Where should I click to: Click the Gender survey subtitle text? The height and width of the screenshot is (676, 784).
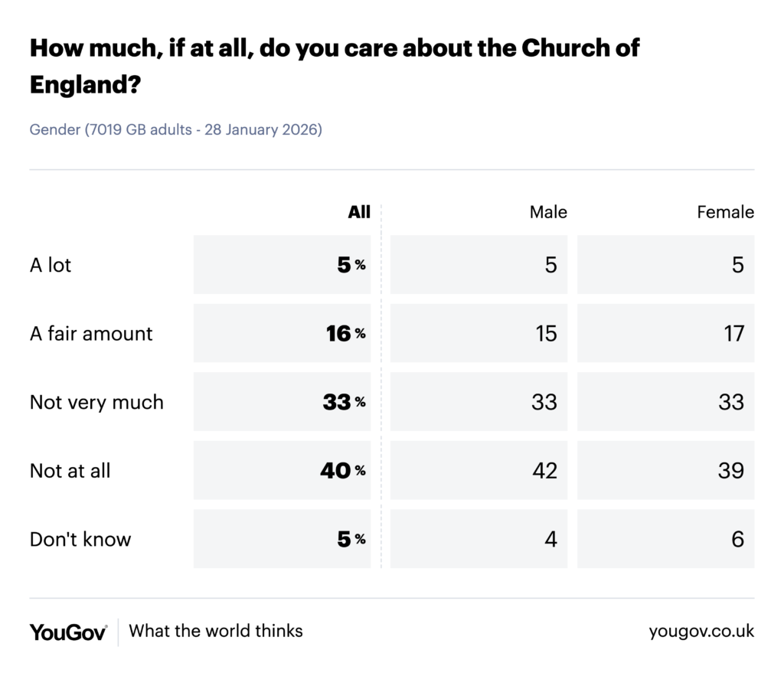coord(176,130)
